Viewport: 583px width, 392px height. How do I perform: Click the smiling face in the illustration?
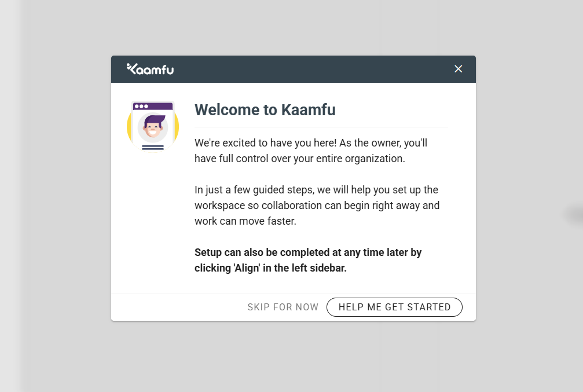(153, 128)
